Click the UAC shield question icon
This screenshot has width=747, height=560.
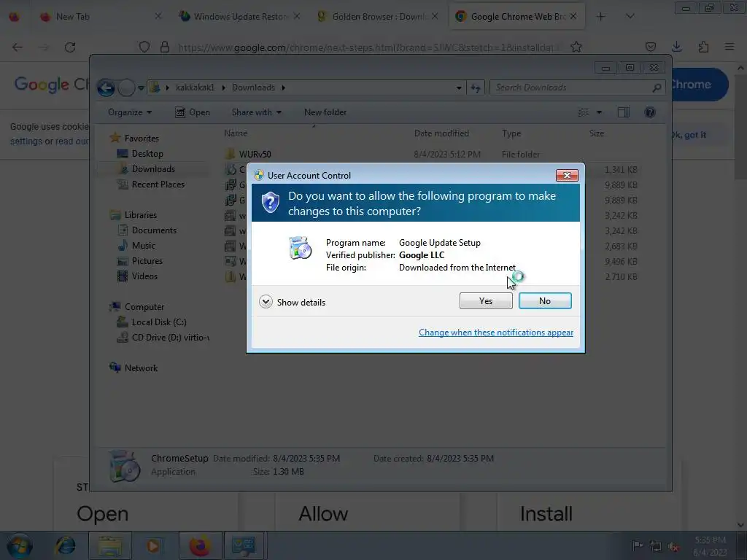coord(270,203)
